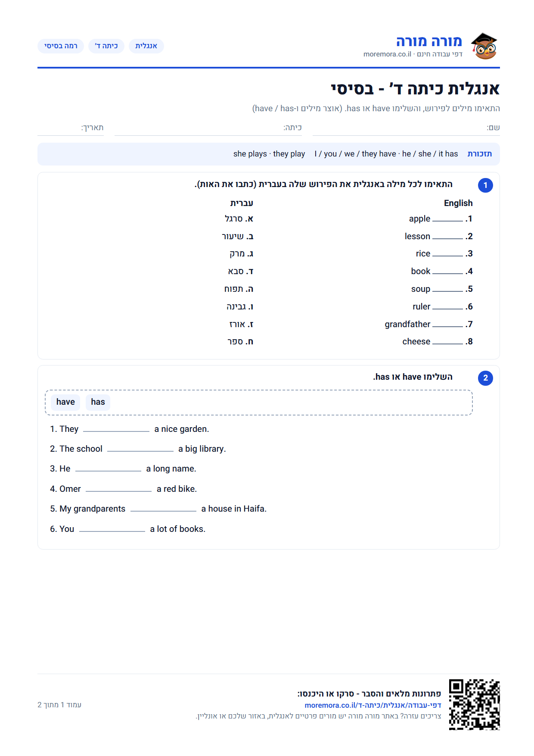Image resolution: width=534 pixels, height=756 pixels.
Task: Click the answer blank beside 'grandfather'
Action: (x=447, y=325)
